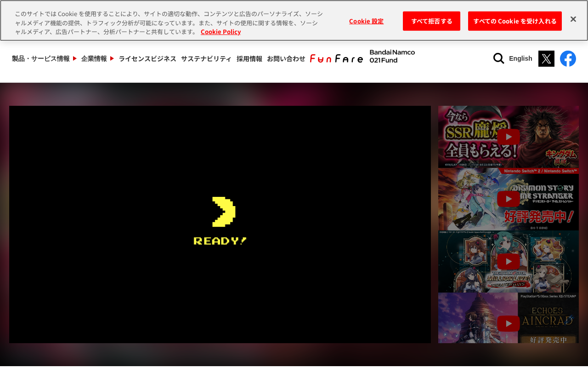The width and height of the screenshot is (588, 368).
Task: Open お問い合わせ menu item
Action: pos(286,58)
